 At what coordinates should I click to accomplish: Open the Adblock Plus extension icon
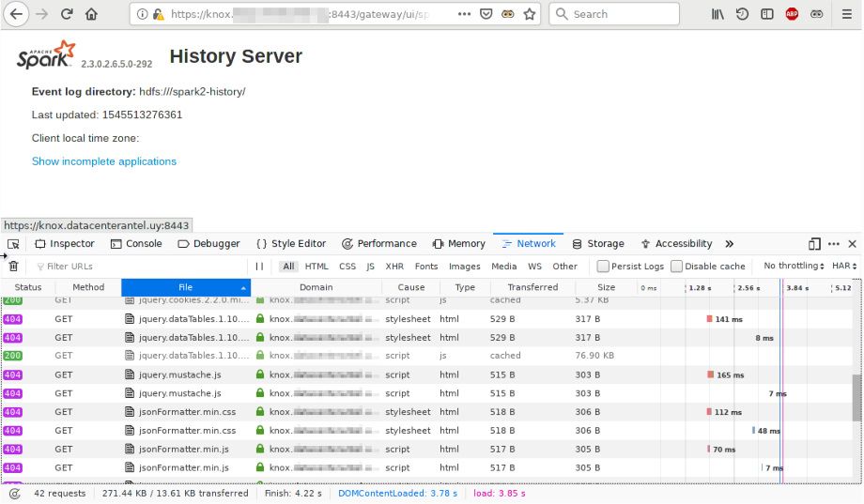click(x=792, y=14)
